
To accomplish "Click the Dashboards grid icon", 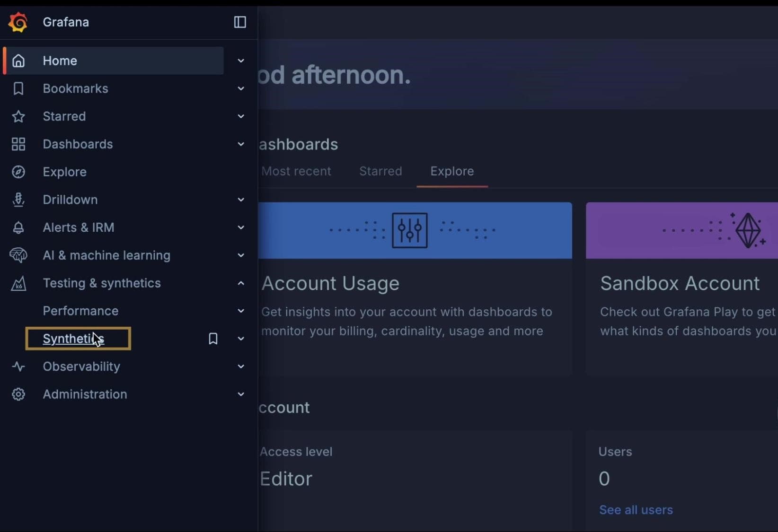I will pos(18,144).
